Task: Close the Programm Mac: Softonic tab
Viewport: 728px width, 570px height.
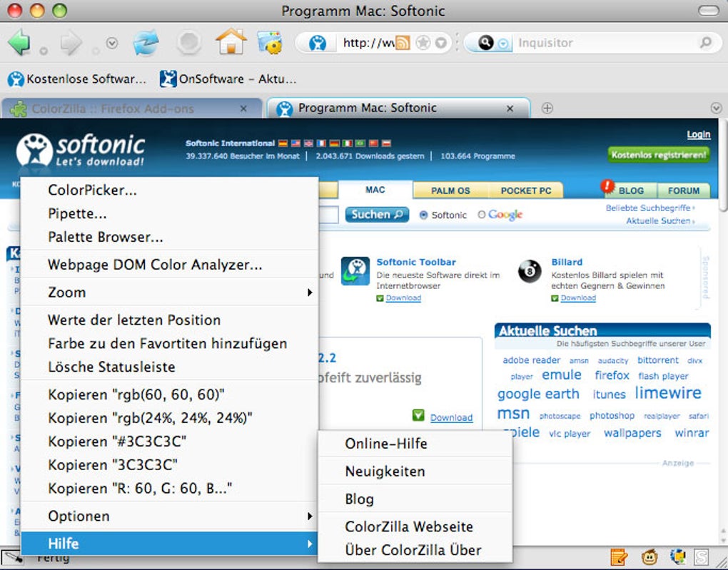Action: point(510,108)
